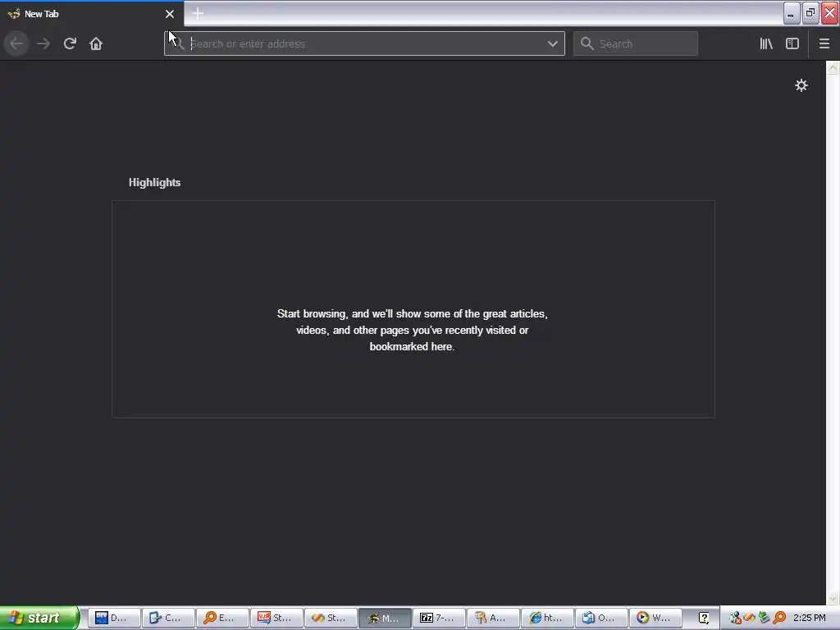Select the New Tab tab
The height and width of the screenshot is (630, 840).
click(92, 14)
